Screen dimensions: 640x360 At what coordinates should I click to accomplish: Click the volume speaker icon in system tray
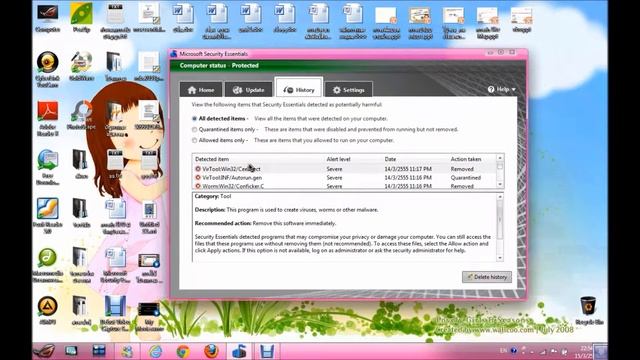pos(565,351)
